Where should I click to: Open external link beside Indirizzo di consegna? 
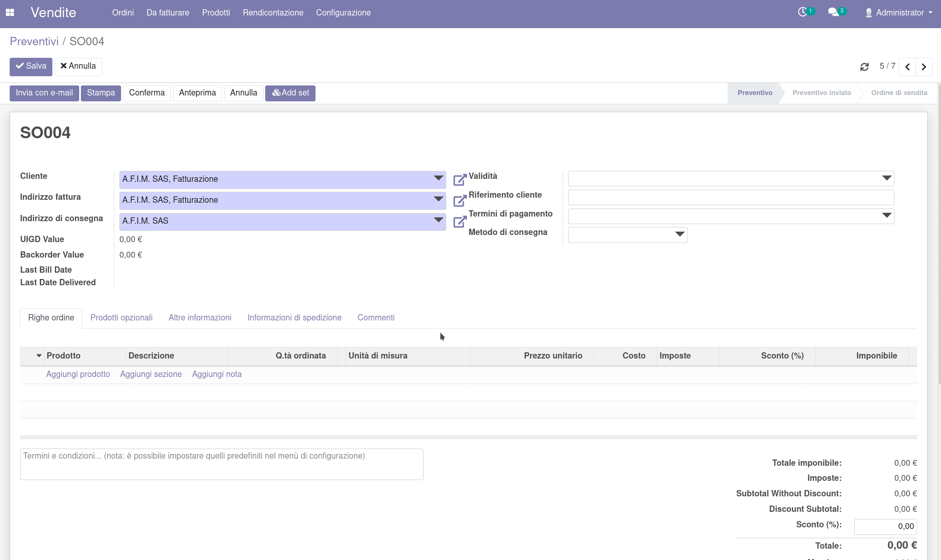(460, 222)
